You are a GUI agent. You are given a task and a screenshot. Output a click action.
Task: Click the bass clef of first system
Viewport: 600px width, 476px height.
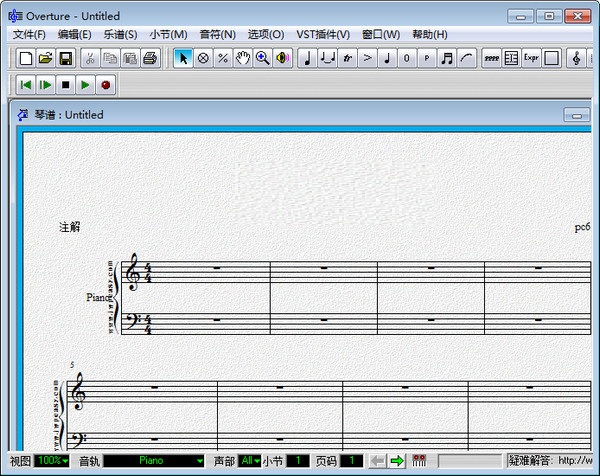pyautogui.click(x=134, y=321)
